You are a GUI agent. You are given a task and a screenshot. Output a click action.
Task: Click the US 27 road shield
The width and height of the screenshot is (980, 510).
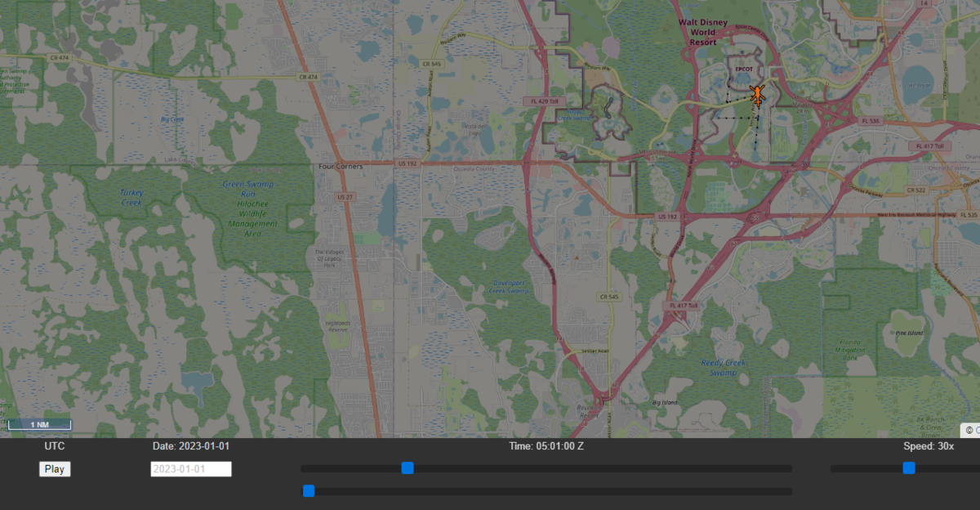(345, 197)
